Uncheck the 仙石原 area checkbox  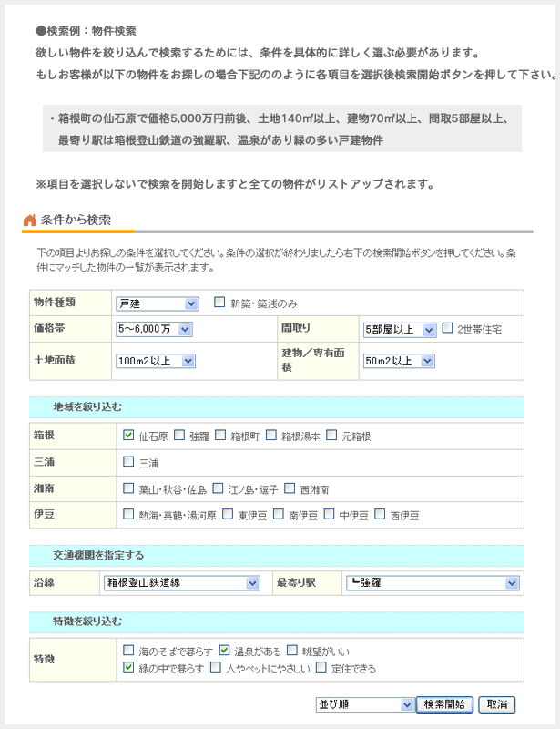tap(128, 436)
